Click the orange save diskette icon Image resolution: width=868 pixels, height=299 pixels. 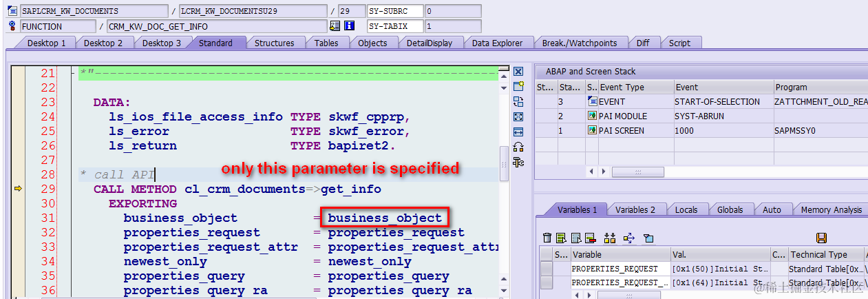821,238
